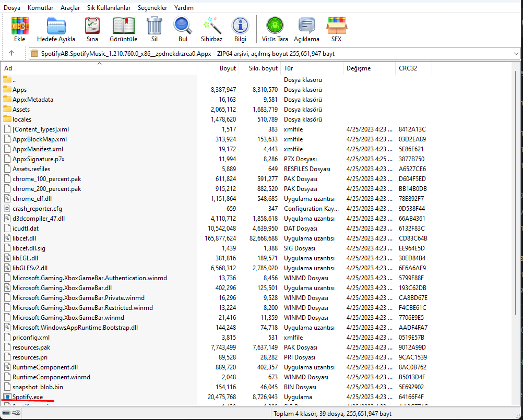Select the Apps folder icon
The image size is (523, 420).
coord(7,89)
